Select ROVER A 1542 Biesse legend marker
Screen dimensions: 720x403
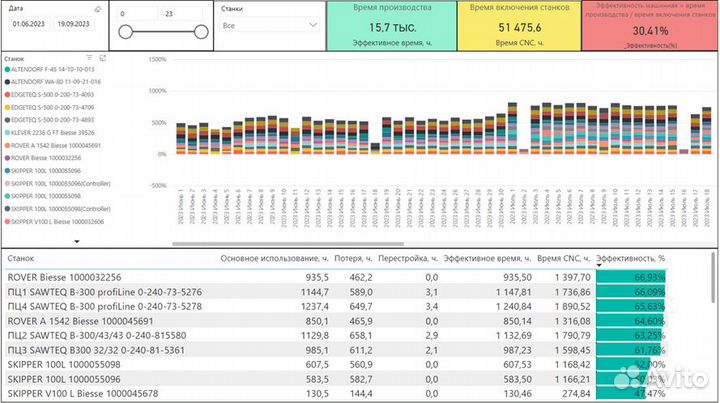point(8,145)
